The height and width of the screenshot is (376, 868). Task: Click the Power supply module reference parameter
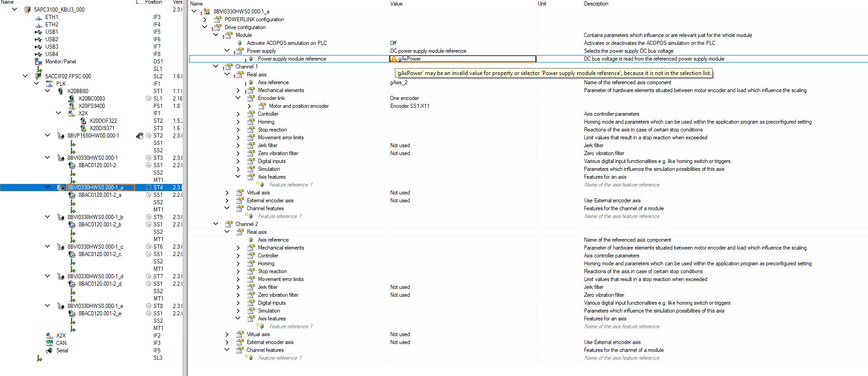click(292, 59)
